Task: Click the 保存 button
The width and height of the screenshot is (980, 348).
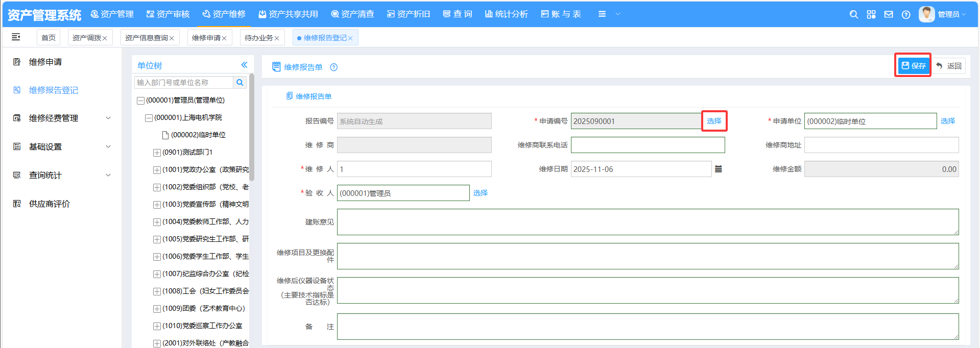Action: [913, 65]
